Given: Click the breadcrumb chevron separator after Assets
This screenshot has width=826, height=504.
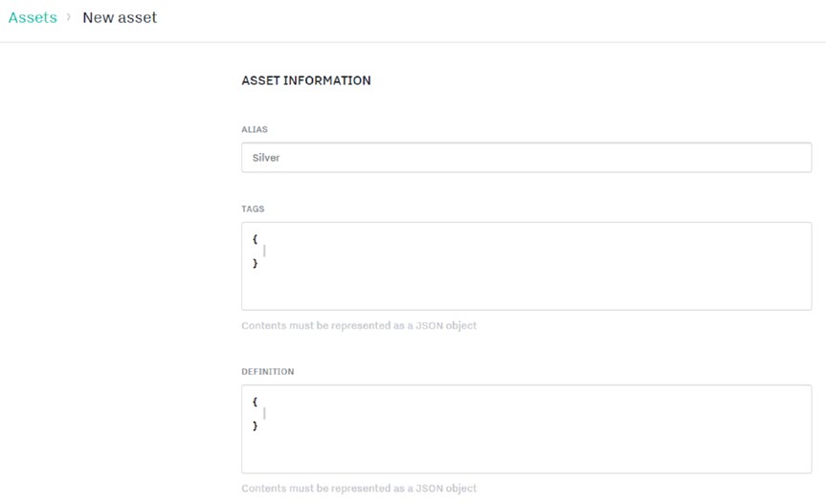Looking at the screenshot, I should [x=69, y=17].
